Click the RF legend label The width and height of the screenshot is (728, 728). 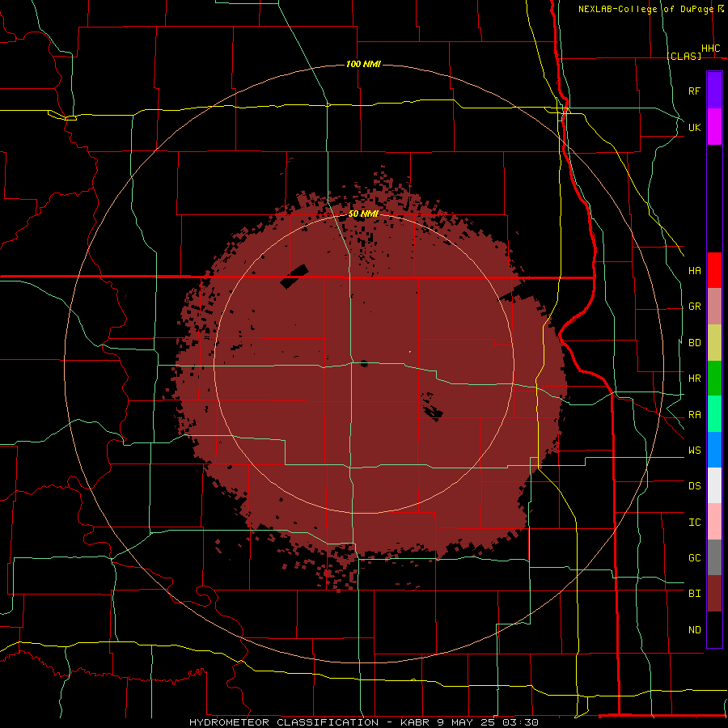point(694,91)
